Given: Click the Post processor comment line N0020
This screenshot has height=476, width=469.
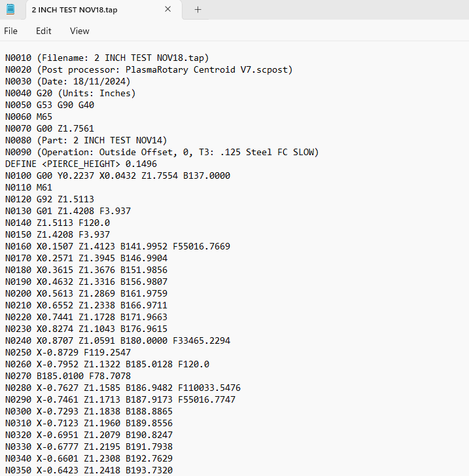Looking at the screenshot, I should (x=149, y=69).
